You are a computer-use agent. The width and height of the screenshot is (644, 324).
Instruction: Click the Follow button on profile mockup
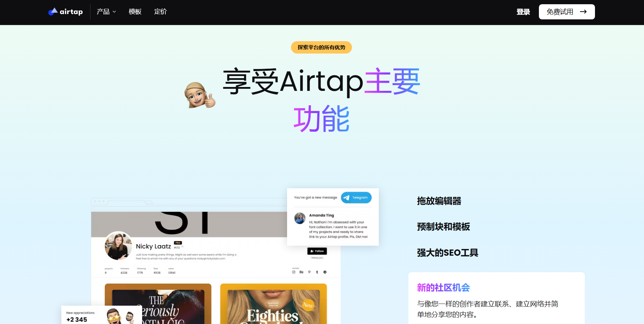pos(317,251)
